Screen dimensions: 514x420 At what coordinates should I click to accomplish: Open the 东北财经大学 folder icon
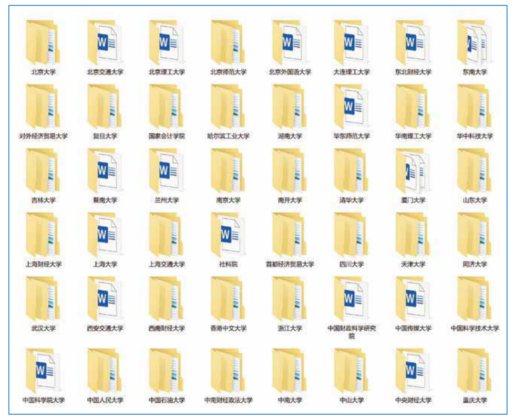click(x=413, y=42)
